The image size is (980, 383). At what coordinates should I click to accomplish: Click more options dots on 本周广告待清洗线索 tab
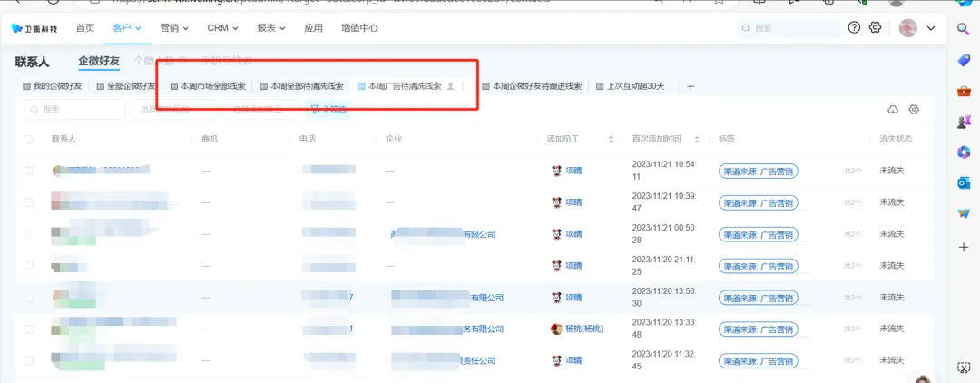[463, 87]
